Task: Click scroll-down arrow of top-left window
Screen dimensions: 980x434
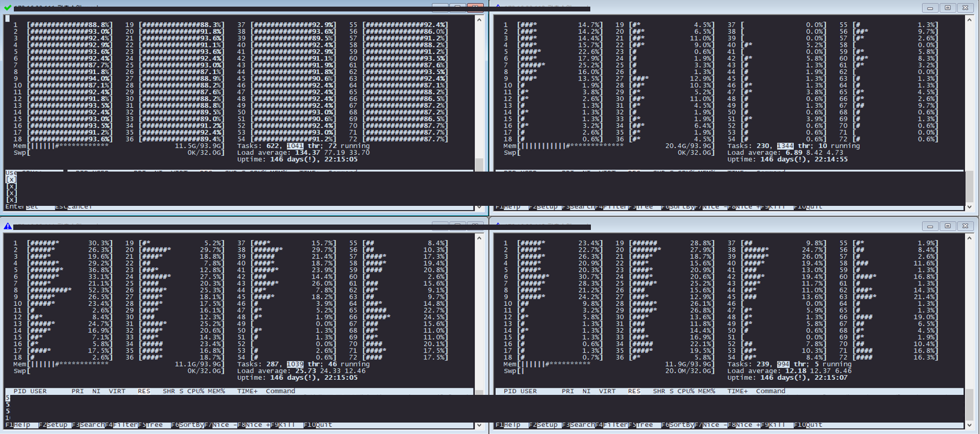Action: (479, 207)
